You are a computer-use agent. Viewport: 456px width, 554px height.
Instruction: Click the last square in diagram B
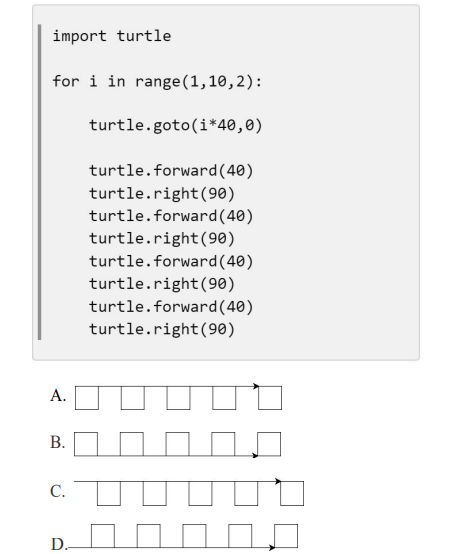(x=269, y=444)
